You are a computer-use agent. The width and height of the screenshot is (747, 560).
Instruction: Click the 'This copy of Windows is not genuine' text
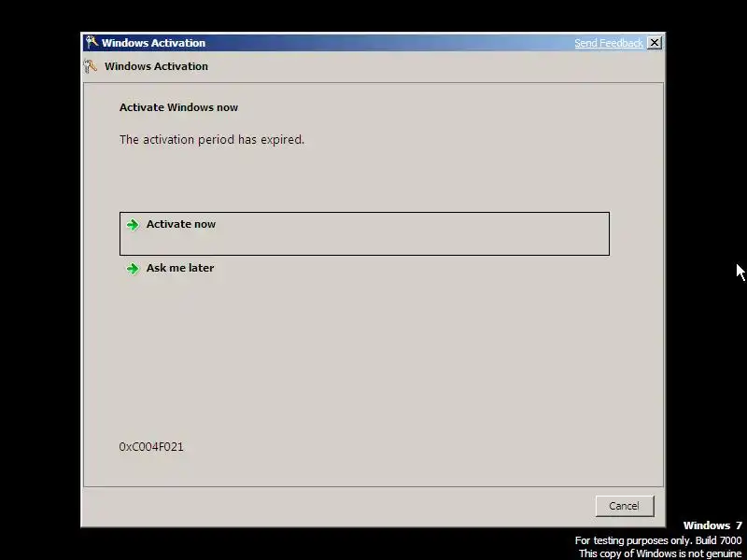[x=660, y=553]
